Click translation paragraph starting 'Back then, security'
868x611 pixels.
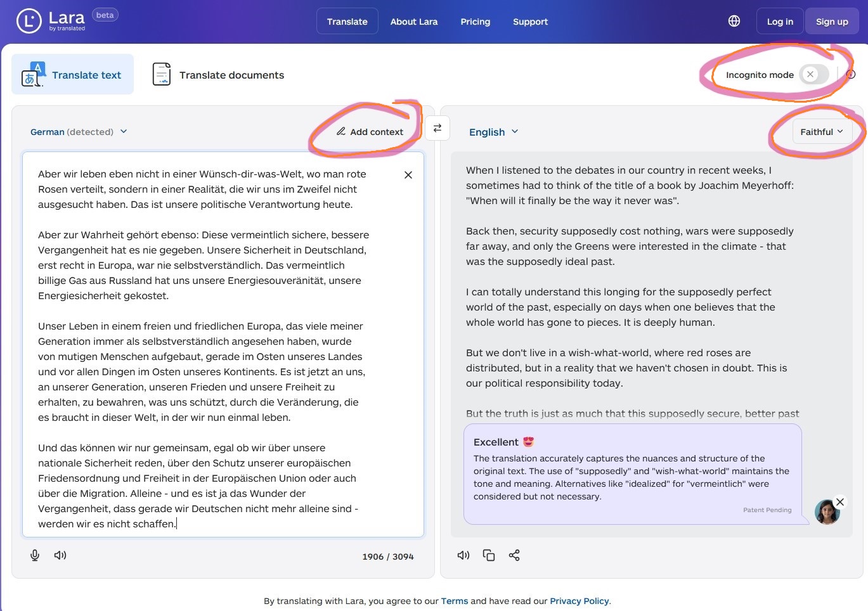[630, 247]
